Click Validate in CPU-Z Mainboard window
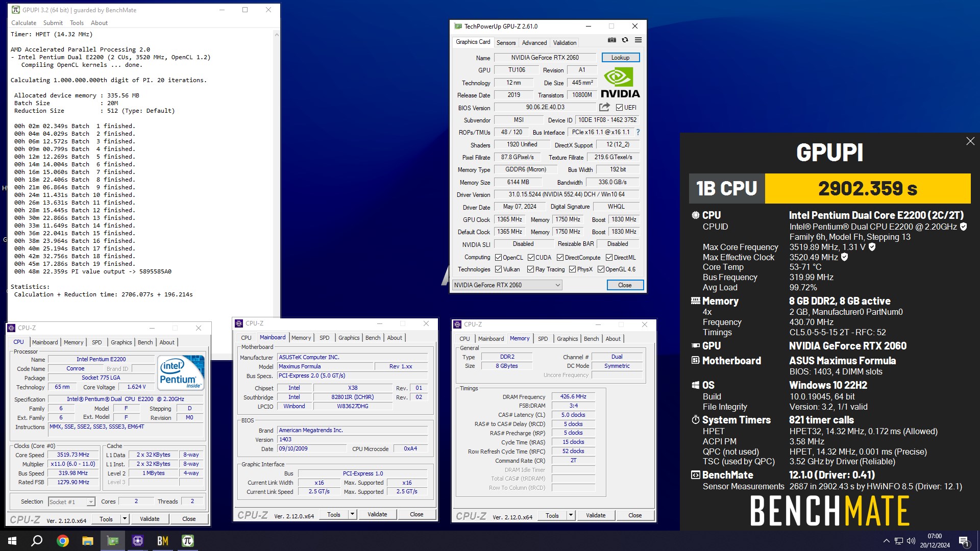The height and width of the screenshot is (551, 980). 377,514
